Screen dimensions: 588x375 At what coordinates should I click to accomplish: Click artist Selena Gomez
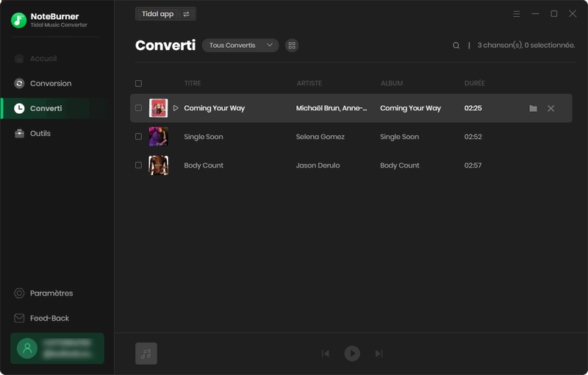point(320,137)
